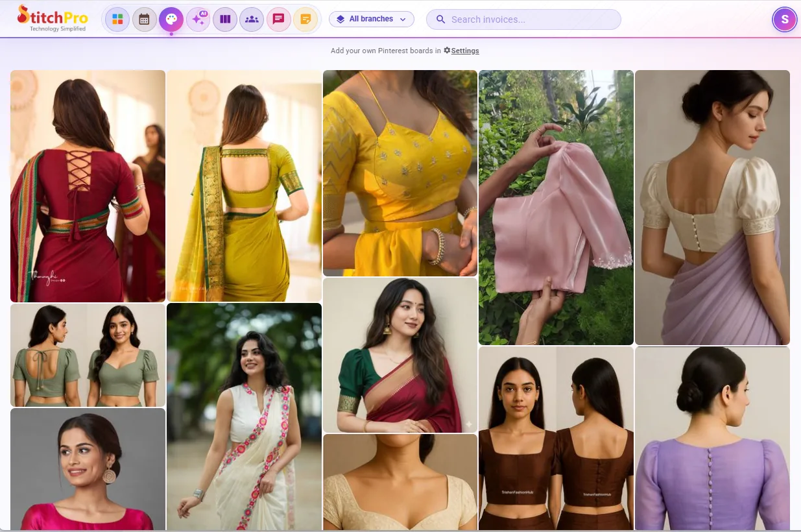This screenshot has width=801, height=532.
Task: Click the StitchPro logo
Action: (x=53, y=18)
